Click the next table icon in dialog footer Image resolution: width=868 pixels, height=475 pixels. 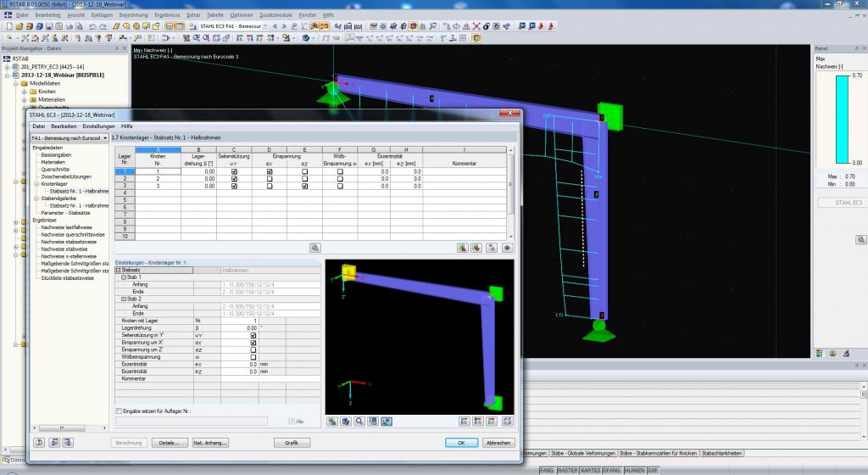(68, 442)
